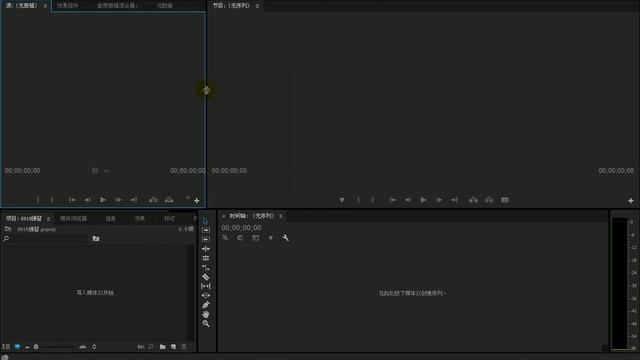The image size is (640, 360).
Task: Toggle Drag Audio Only in Source monitor
Action: (x=106, y=171)
